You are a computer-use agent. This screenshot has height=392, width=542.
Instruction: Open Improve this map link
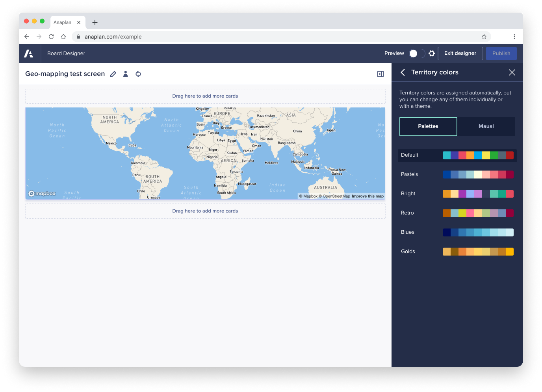click(368, 196)
